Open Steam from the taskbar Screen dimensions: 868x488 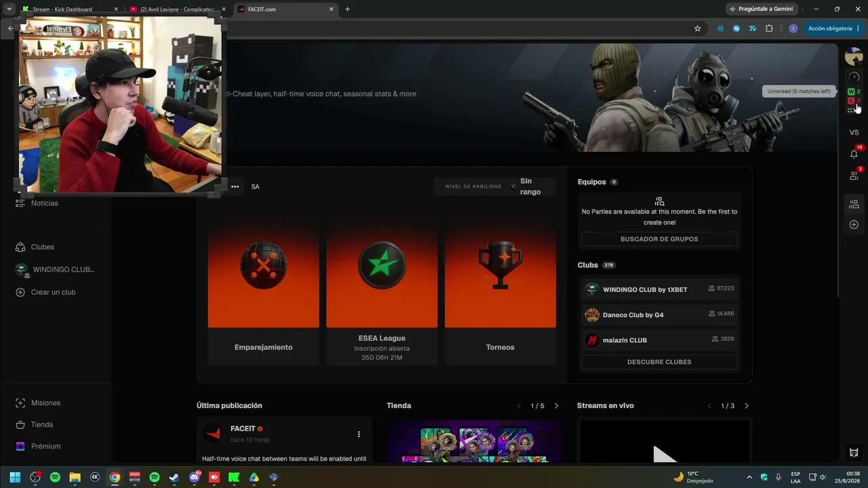pyautogui.click(x=174, y=477)
